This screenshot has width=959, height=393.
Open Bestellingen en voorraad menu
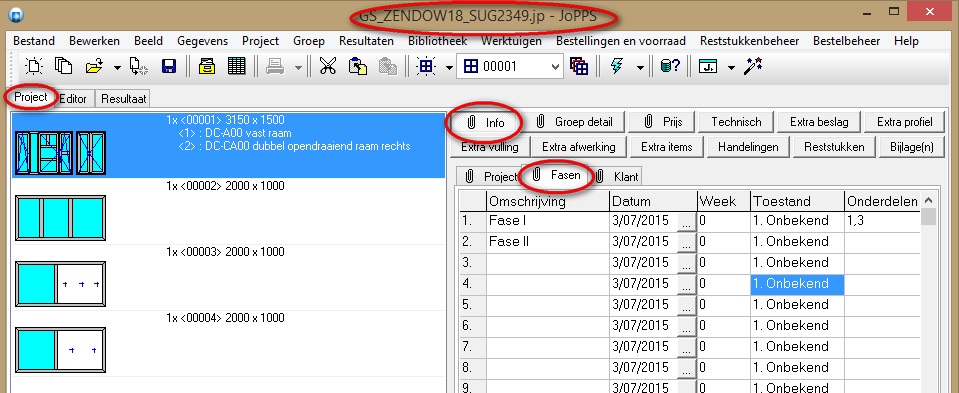[621, 41]
